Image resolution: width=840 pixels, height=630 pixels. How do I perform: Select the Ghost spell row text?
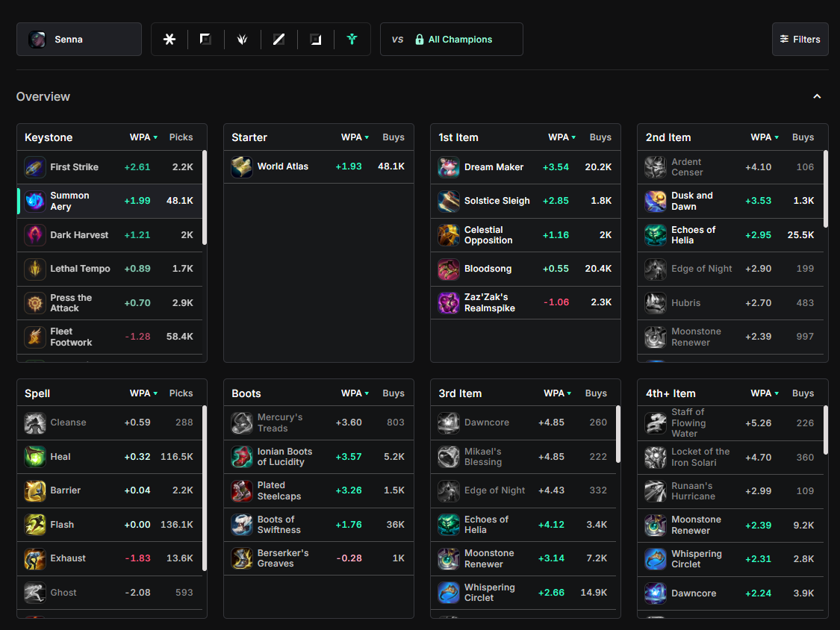click(63, 593)
